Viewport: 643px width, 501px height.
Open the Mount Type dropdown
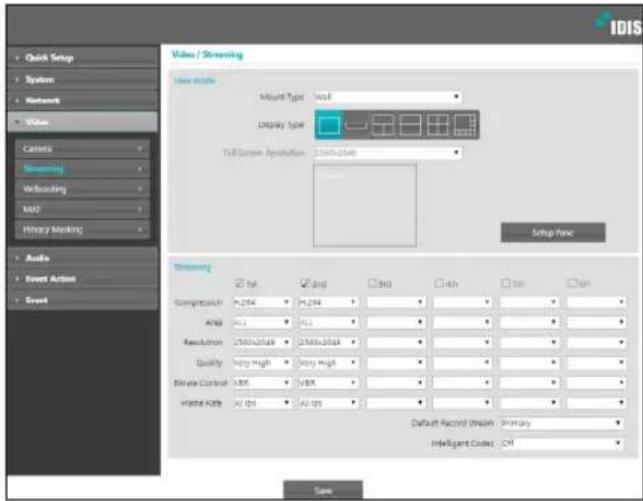388,97
